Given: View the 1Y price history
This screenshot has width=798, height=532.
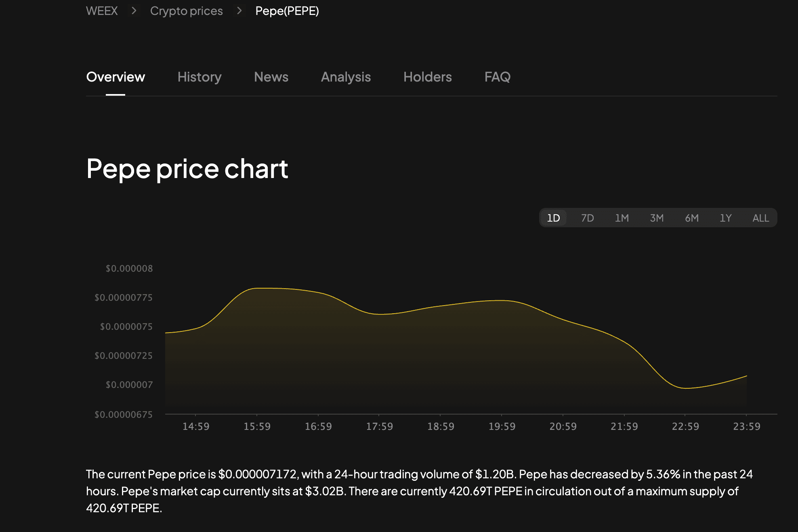Looking at the screenshot, I should [x=726, y=218].
